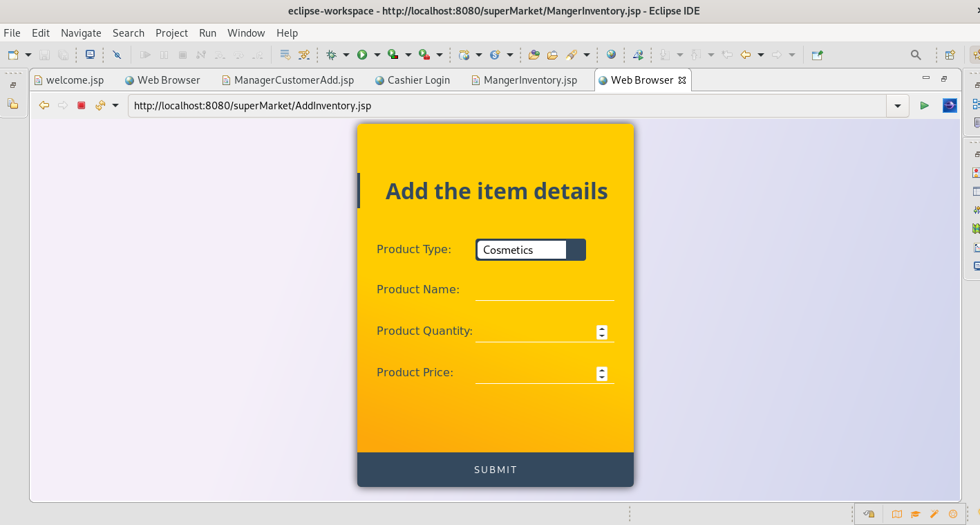Click inside the Product Name field
Screen dimensions: 980x525
(x=545, y=294)
